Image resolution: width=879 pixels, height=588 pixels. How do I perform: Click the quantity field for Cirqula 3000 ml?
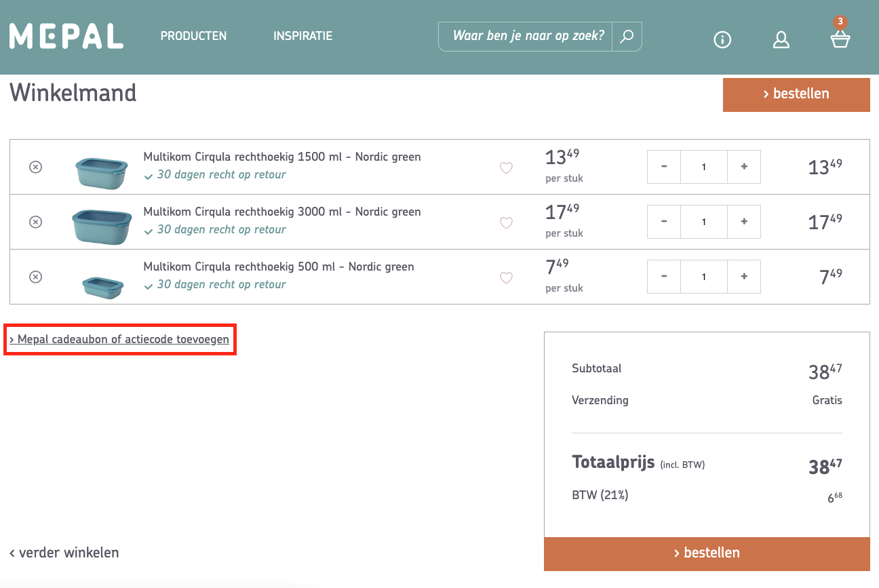point(704,222)
